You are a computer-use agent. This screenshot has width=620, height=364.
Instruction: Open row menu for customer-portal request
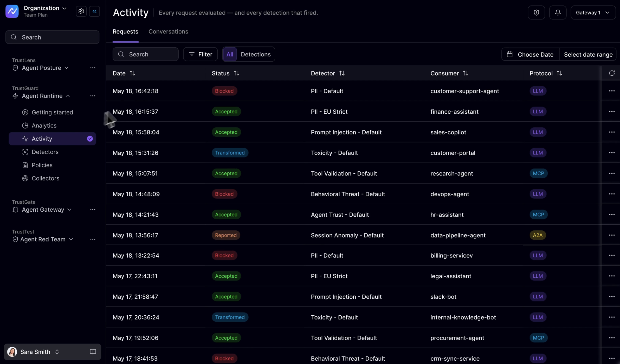pyautogui.click(x=612, y=153)
